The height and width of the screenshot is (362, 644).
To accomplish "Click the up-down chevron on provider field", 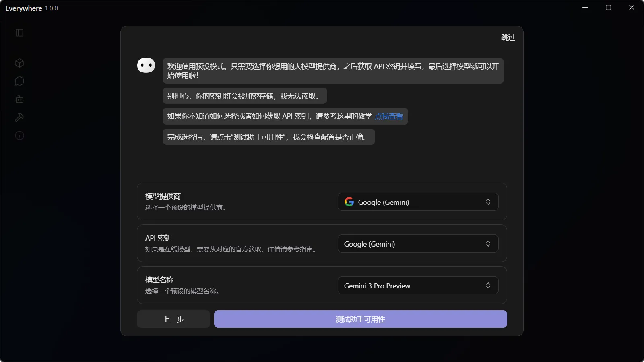I will (x=488, y=202).
